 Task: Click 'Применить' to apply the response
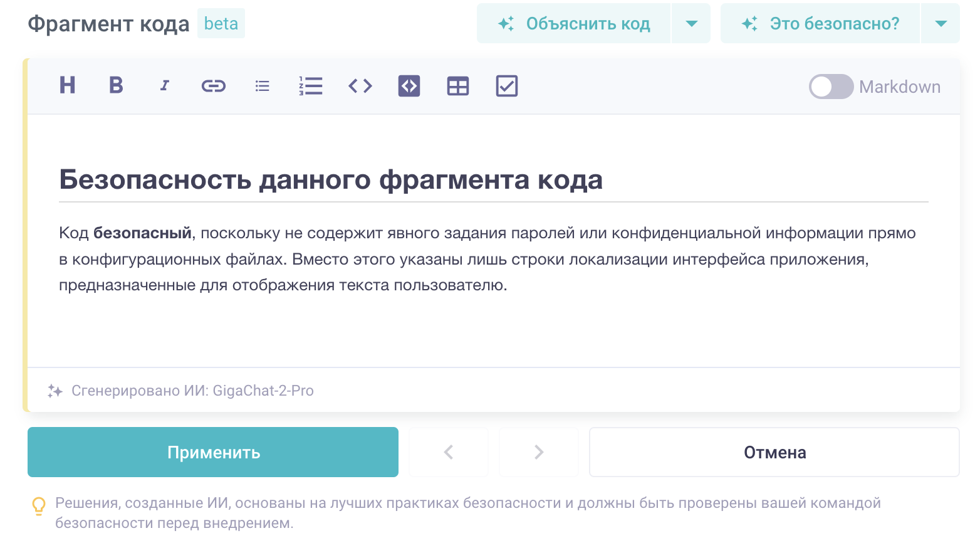pos(213,452)
